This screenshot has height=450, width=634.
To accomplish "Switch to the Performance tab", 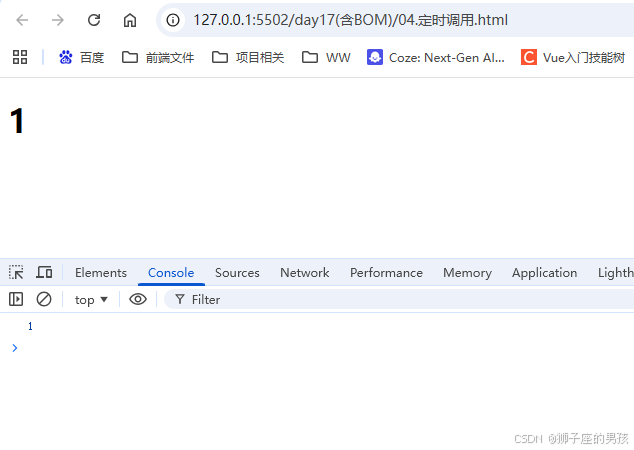I will click(x=386, y=273).
